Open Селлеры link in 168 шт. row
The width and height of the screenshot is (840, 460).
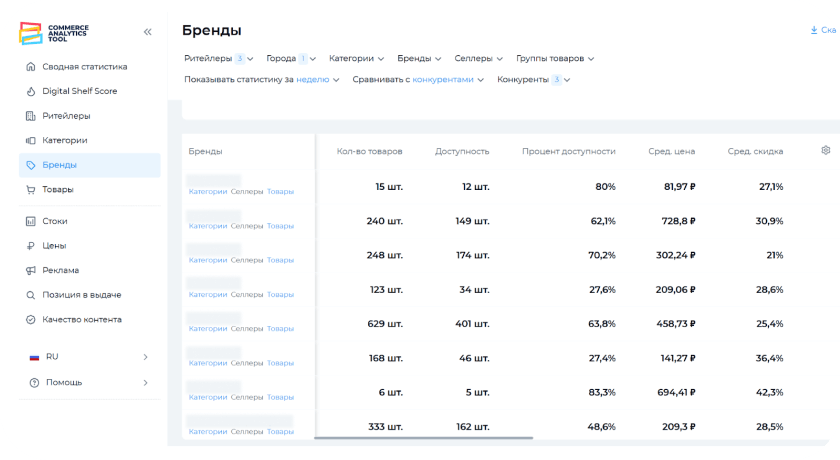click(247, 363)
